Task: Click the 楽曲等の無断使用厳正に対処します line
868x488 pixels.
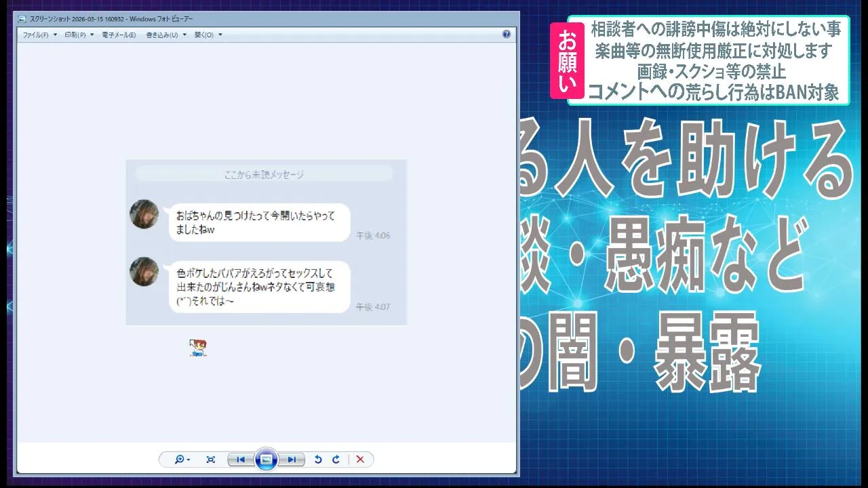Action: 713,50
